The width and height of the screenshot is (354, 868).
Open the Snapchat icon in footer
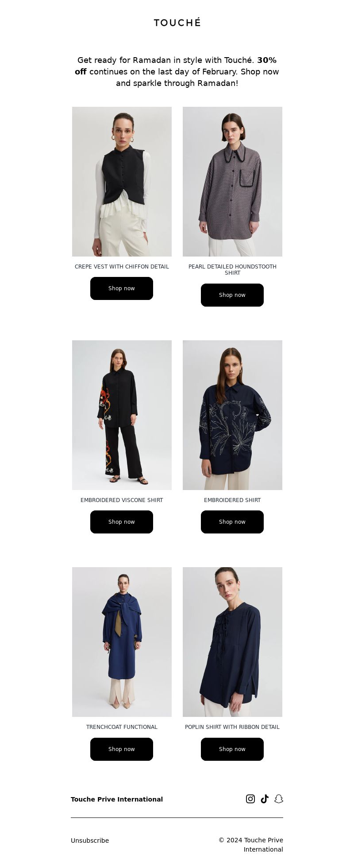point(278,799)
